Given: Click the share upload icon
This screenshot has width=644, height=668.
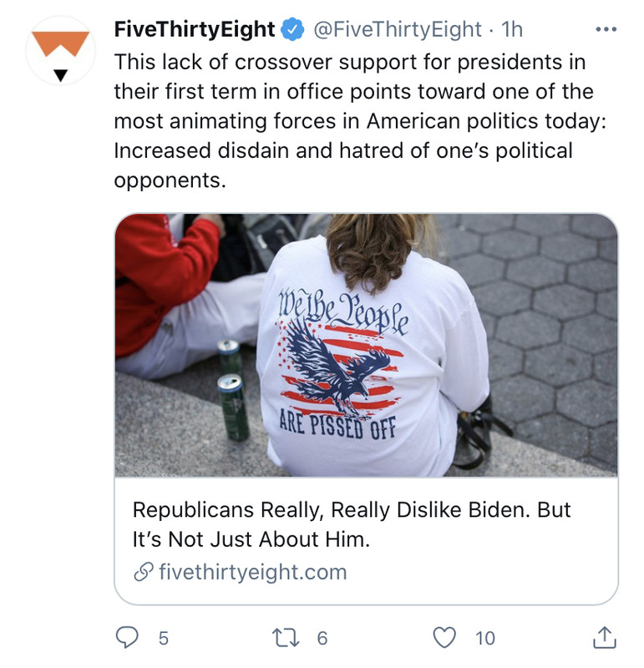Looking at the screenshot, I should point(603,638).
